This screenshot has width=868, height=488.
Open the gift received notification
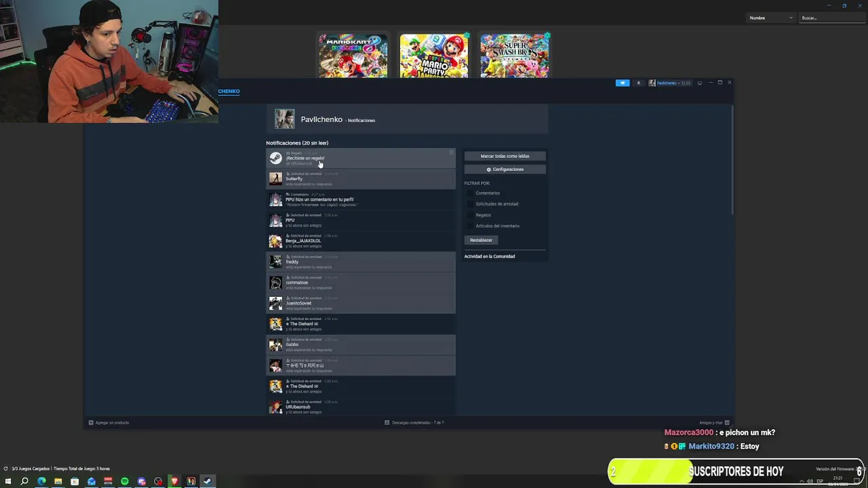coord(361,158)
